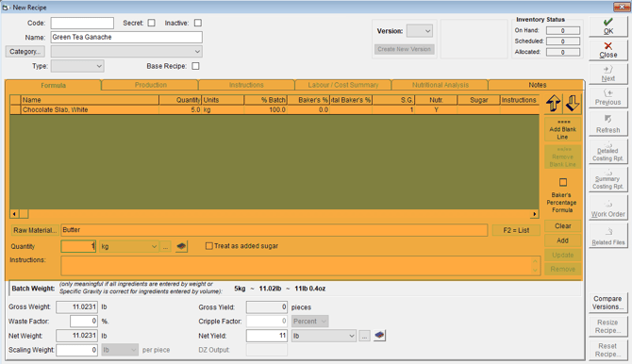Click the Raw Material... button
Image resolution: width=632 pixels, height=364 pixels.
[35, 230]
